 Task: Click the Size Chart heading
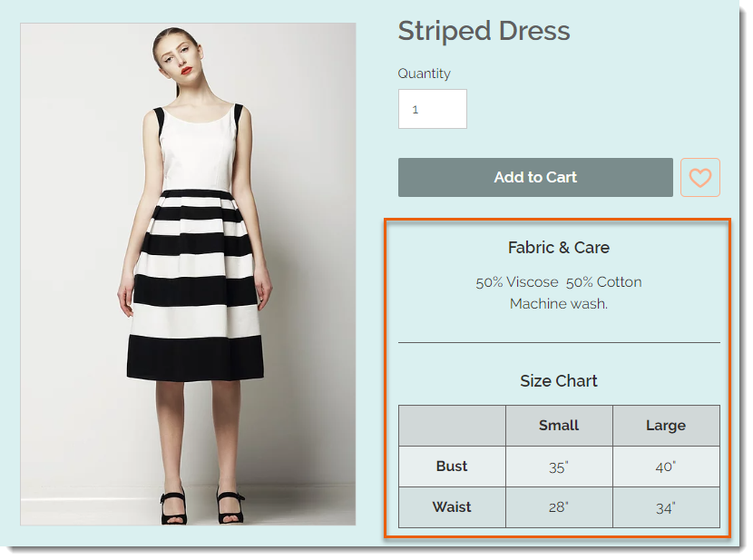(559, 381)
